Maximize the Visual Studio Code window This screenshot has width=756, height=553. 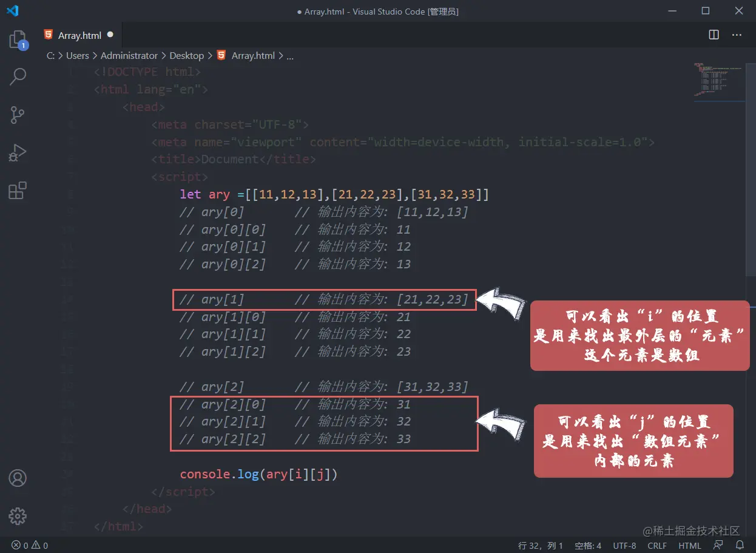coord(705,10)
